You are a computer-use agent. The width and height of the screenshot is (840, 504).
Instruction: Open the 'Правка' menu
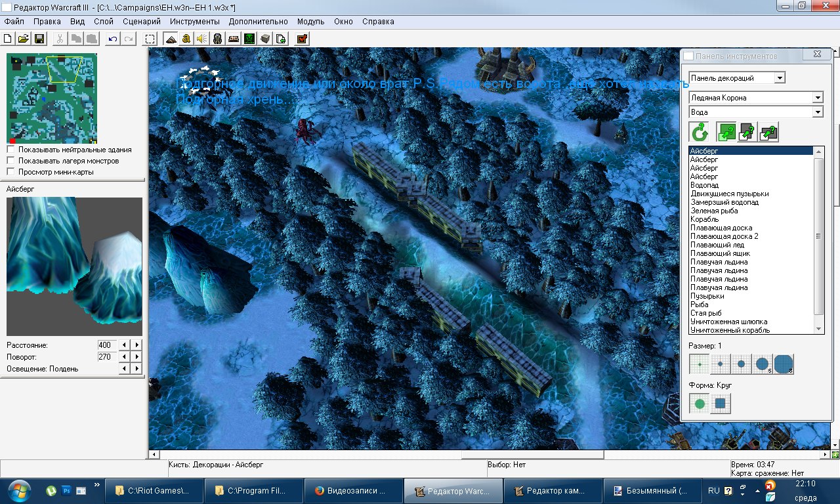[47, 22]
